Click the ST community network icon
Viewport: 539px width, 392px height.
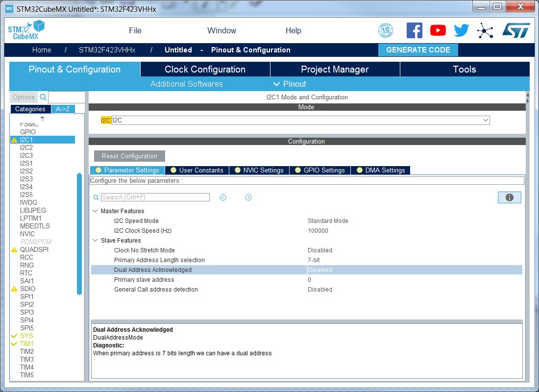pyautogui.click(x=485, y=30)
